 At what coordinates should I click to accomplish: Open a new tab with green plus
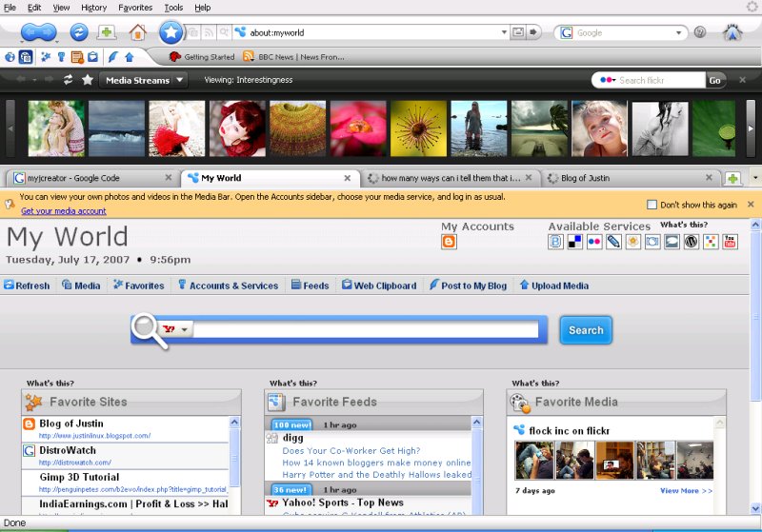732,178
